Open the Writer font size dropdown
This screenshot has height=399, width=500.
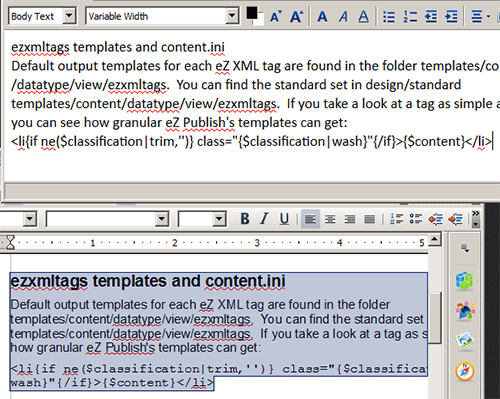219,219
